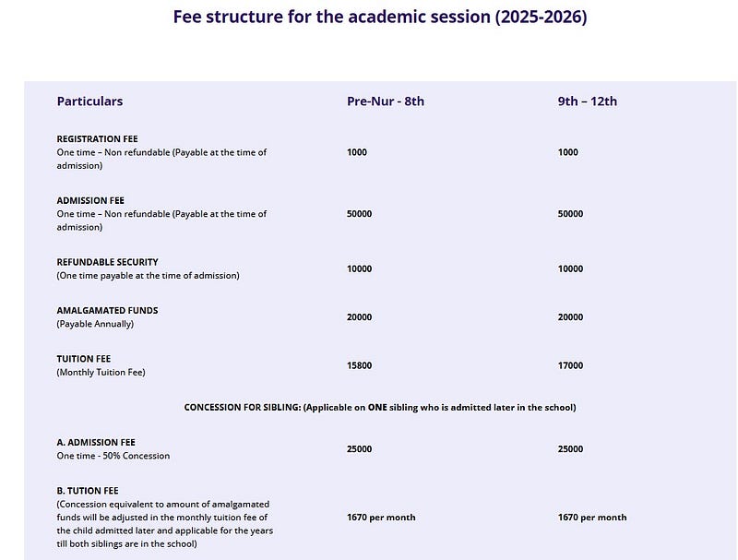Click the AMALGAMATED FUNDS row label

point(107,311)
